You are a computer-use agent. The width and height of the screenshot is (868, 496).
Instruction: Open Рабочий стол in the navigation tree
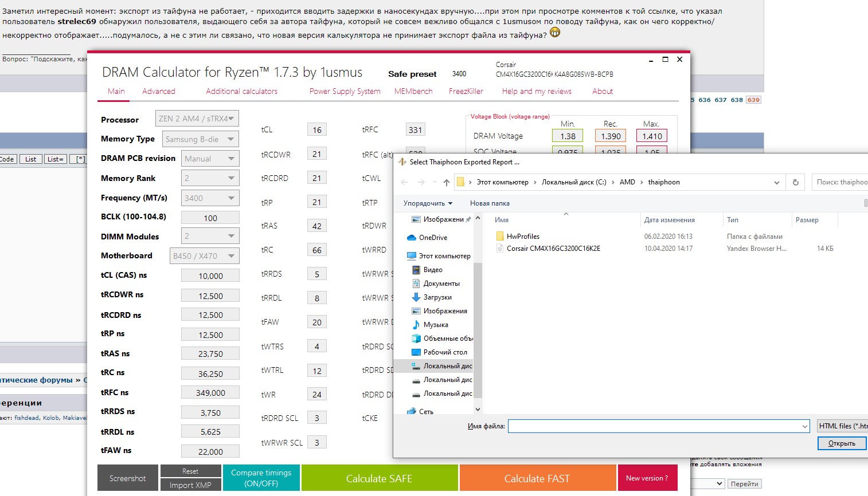(x=439, y=352)
